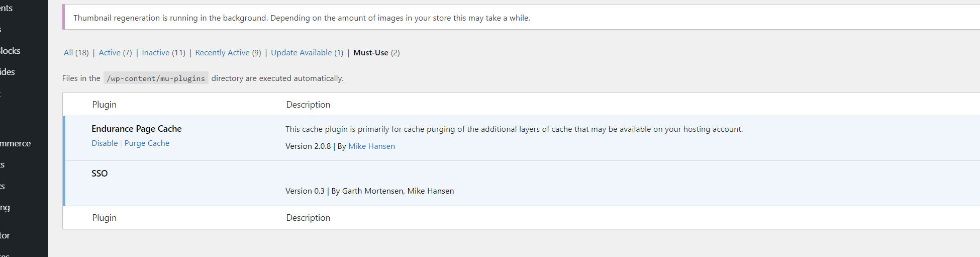
Task: Switch to the Inactive plugins filter
Action: tap(163, 53)
